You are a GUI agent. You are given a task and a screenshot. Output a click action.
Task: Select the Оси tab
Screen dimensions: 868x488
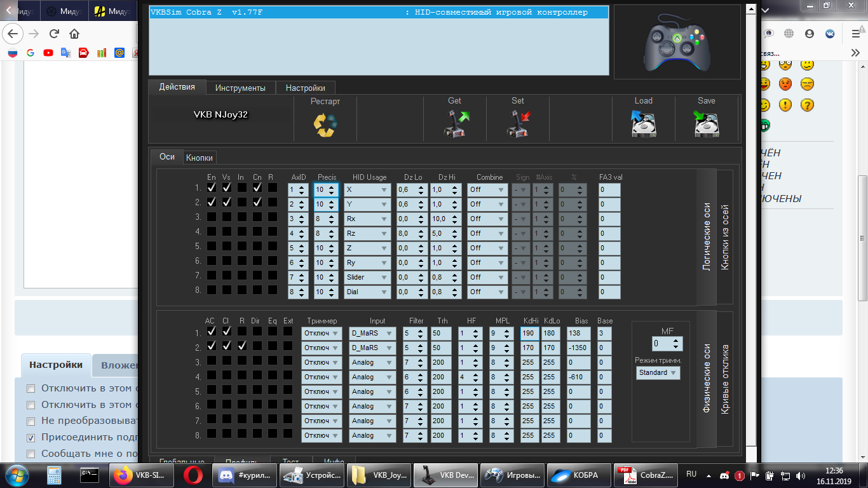[167, 156]
